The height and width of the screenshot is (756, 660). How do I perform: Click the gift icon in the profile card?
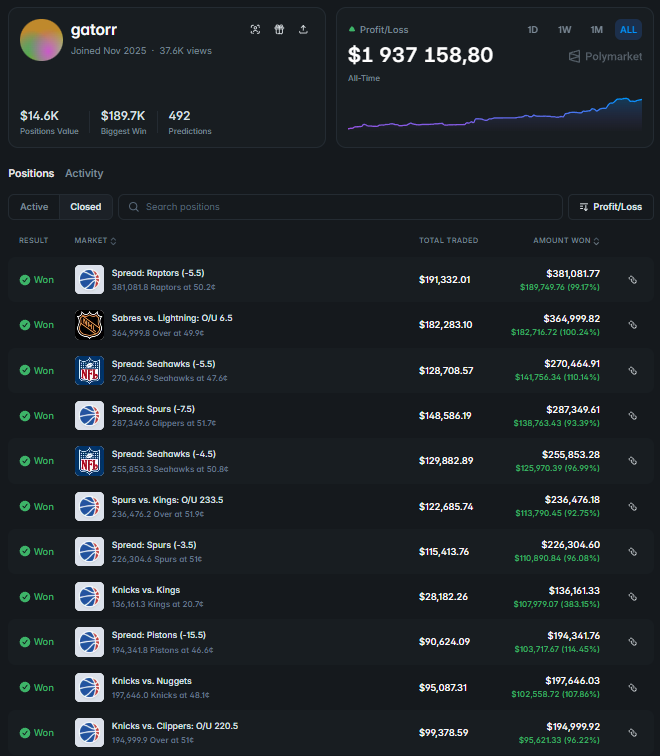279,29
